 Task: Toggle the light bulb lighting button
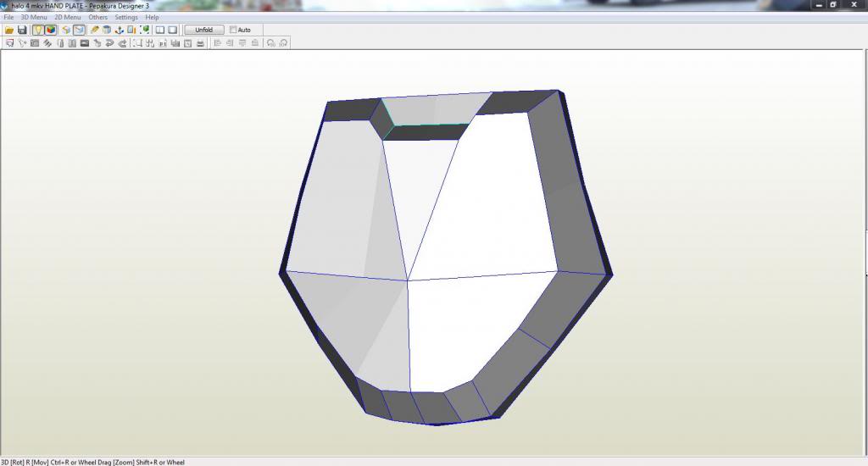pos(37,30)
